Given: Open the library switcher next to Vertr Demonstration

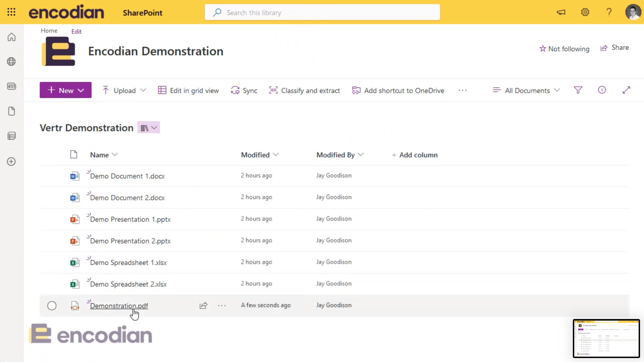Looking at the screenshot, I should pyautogui.click(x=149, y=128).
